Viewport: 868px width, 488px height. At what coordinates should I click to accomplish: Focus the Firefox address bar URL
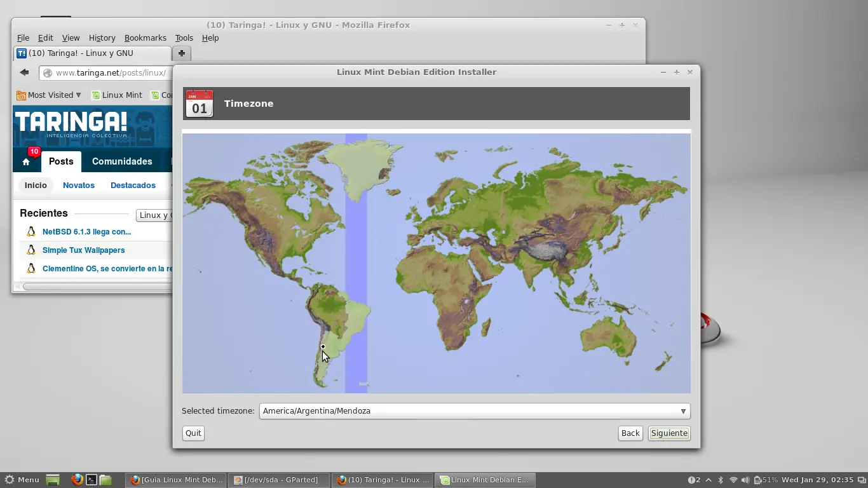tap(111, 73)
